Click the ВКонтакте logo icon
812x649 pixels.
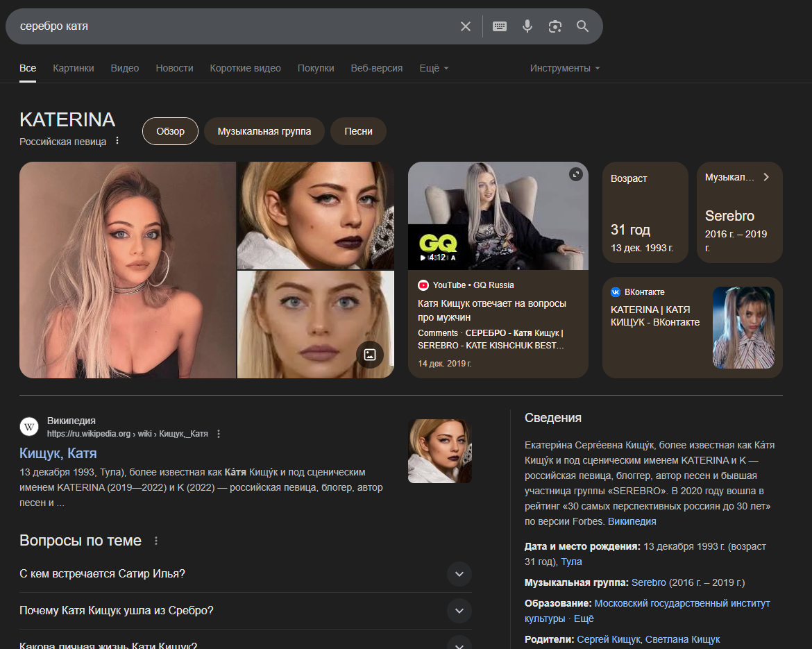[616, 292]
